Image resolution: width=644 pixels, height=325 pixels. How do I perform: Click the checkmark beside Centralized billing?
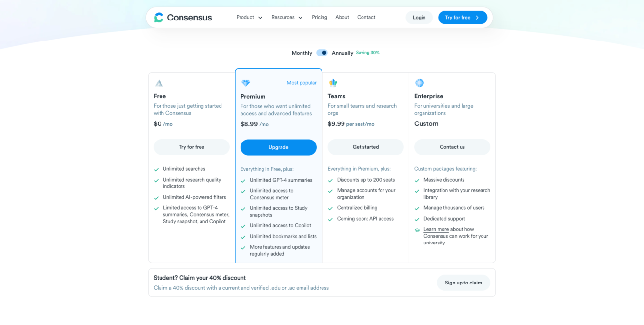[x=330, y=207]
